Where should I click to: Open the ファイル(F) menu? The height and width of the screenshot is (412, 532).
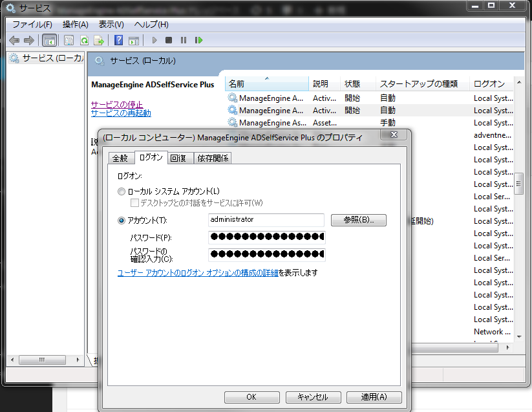pos(32,25)
